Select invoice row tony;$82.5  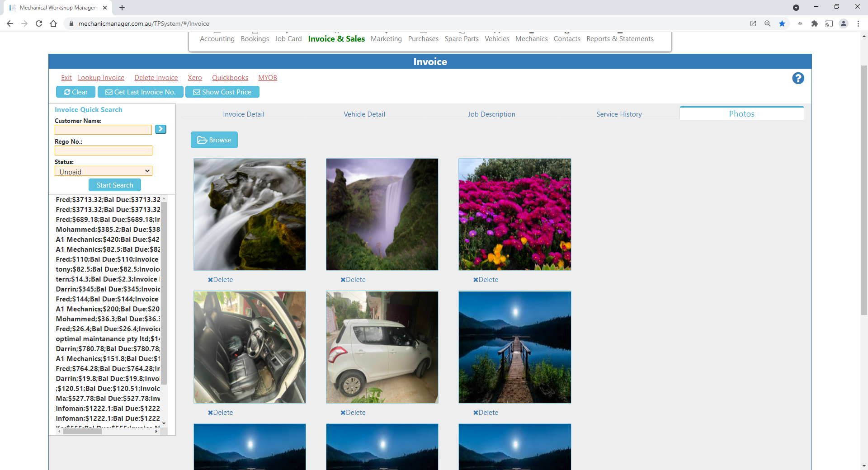(108, 269)
